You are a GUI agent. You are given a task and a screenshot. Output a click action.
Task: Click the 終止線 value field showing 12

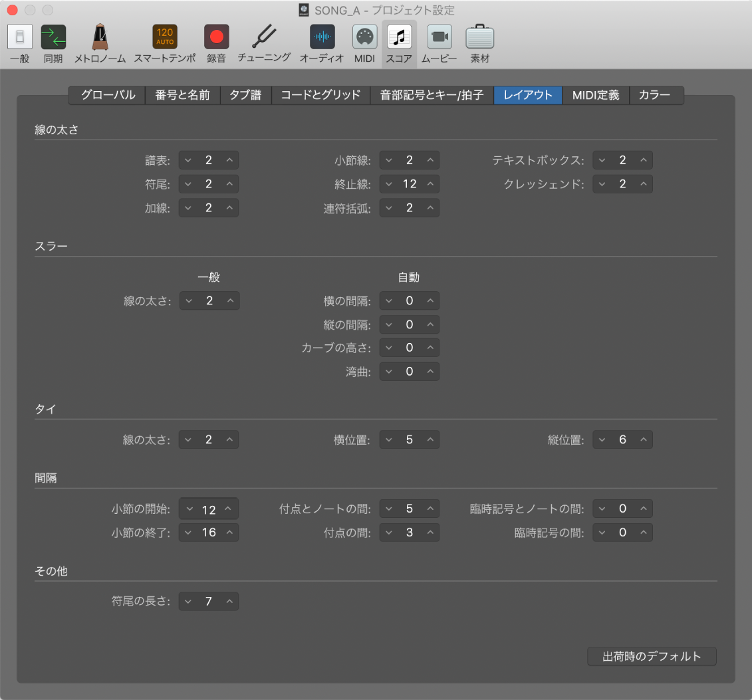(x=410, y=184)
